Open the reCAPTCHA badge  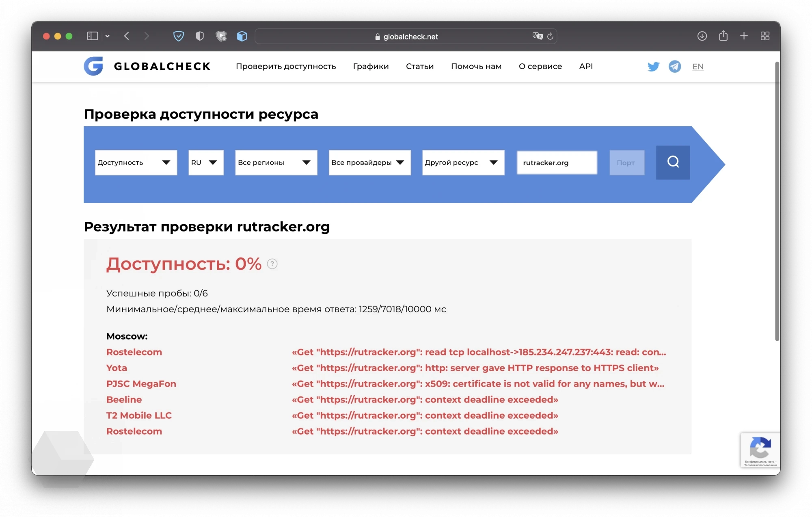(760, 450)
